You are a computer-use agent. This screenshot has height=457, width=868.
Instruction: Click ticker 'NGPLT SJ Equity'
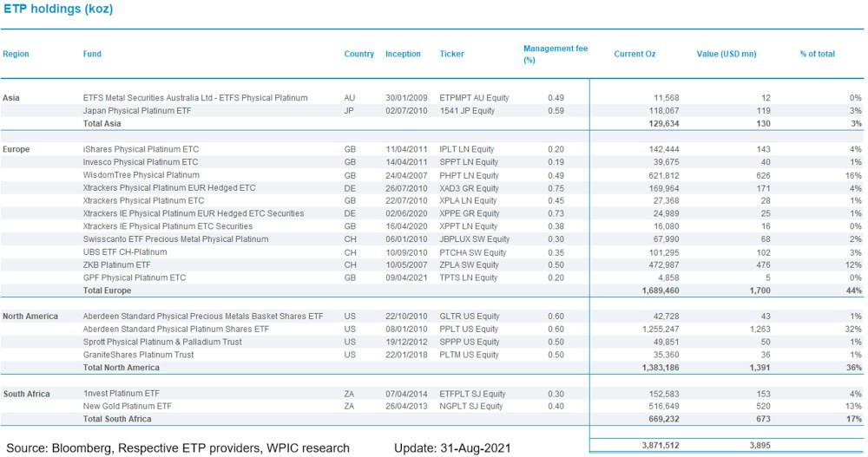(471, 406)
